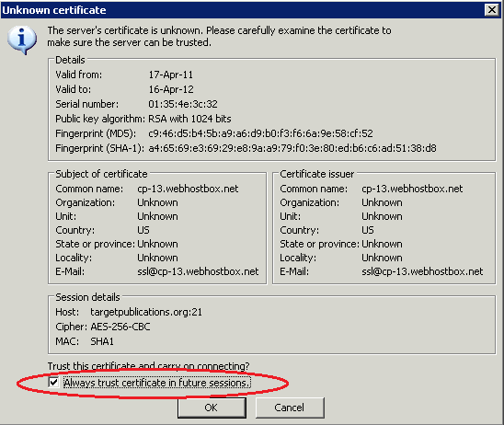Click subject Country value US
Screen dimensions: 504x425
tap(143, 230)
